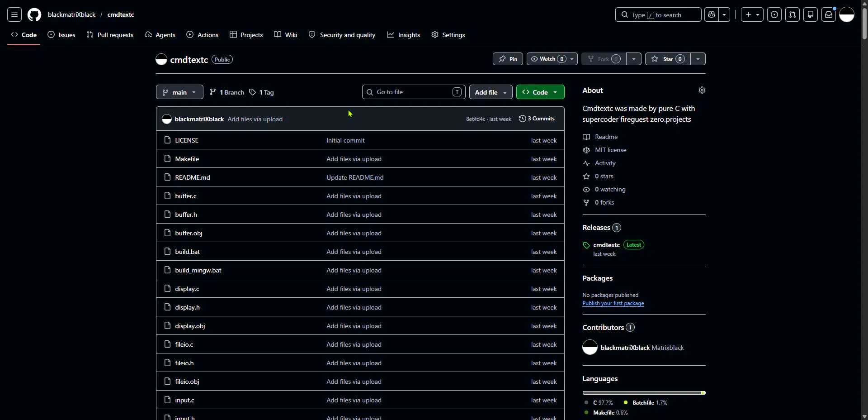The width and height of the screenshot is (868, 420).
Task: Click the Batchfile language color dot
Action: click(626, 402)
